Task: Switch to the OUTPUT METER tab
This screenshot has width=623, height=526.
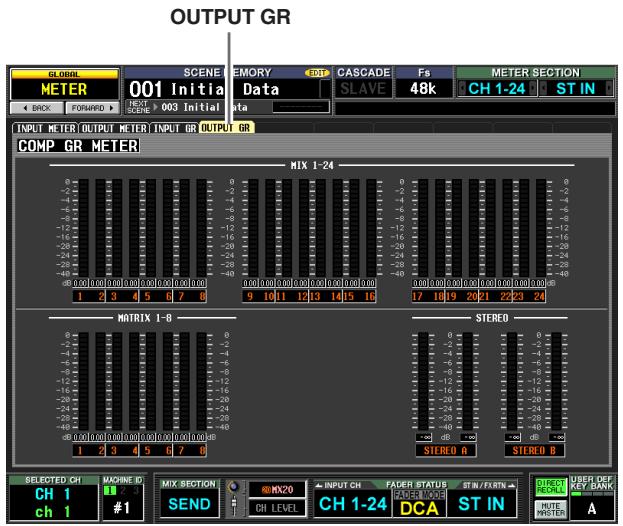Action: [114, 128]
